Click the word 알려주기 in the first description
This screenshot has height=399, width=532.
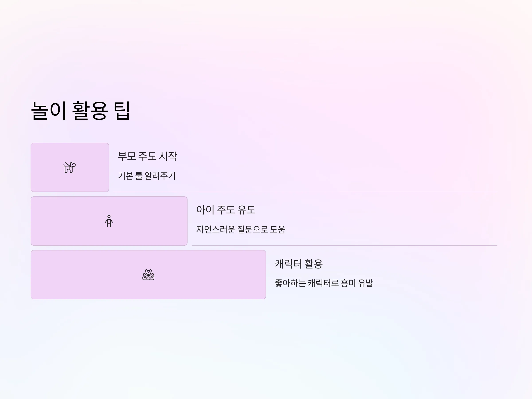pos(160,176)
